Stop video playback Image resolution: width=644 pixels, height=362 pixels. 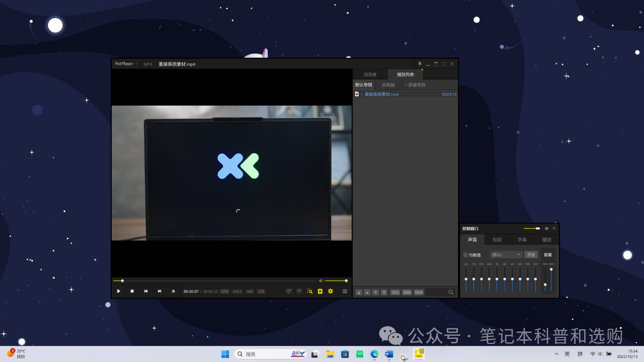pos(132,291)
